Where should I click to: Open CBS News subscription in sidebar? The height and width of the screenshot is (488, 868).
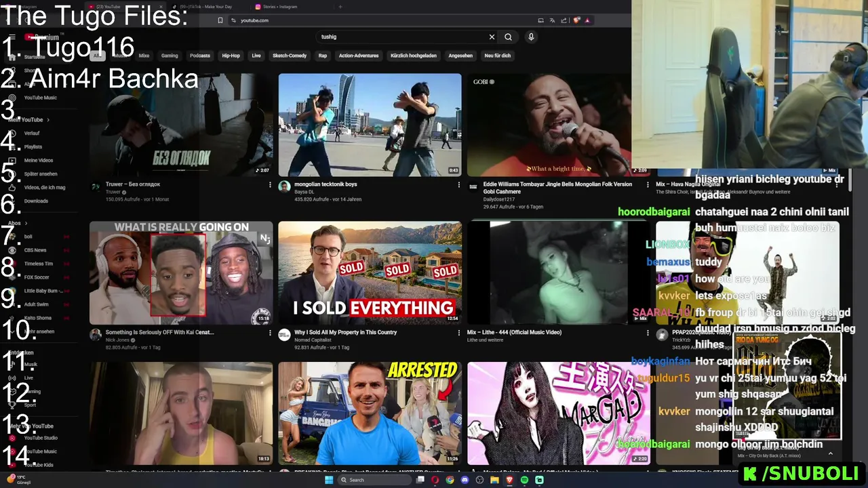point(35,250)
